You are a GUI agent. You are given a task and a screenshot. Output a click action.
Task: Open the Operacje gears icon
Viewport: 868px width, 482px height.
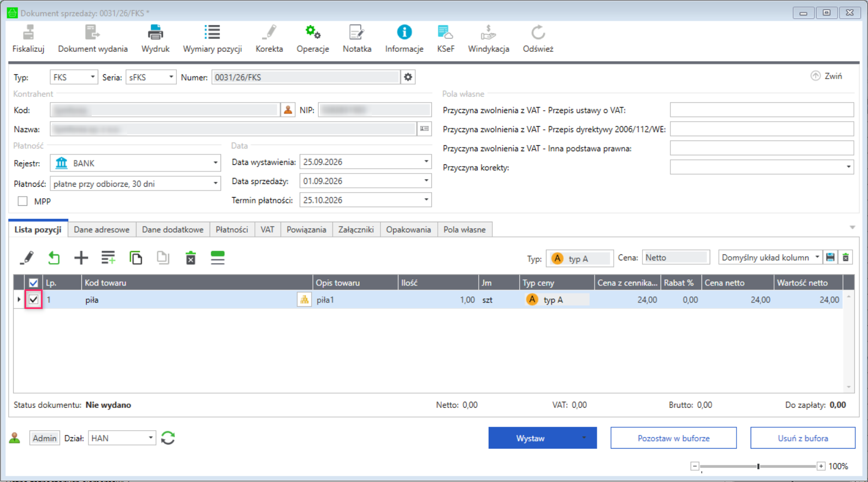313,33
